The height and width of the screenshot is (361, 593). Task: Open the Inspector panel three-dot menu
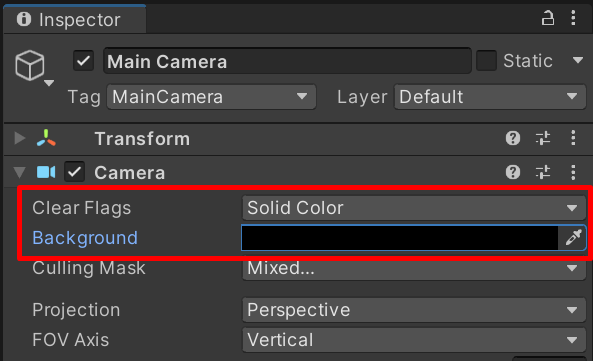click(x=573, y=18)
